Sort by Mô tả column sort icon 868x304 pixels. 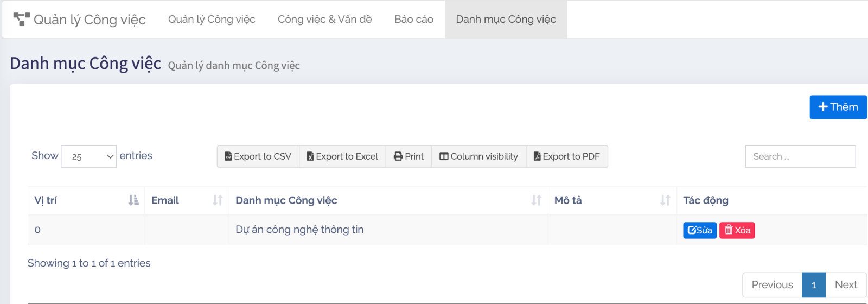665,200
